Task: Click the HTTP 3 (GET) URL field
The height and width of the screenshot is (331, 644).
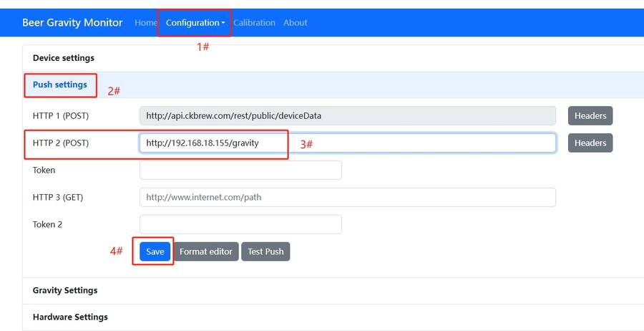Action: (x=347, y=197)
